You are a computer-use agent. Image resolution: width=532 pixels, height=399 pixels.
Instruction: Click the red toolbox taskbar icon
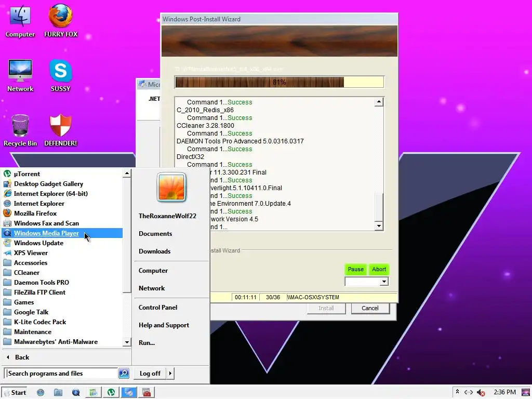coord(147,393)
